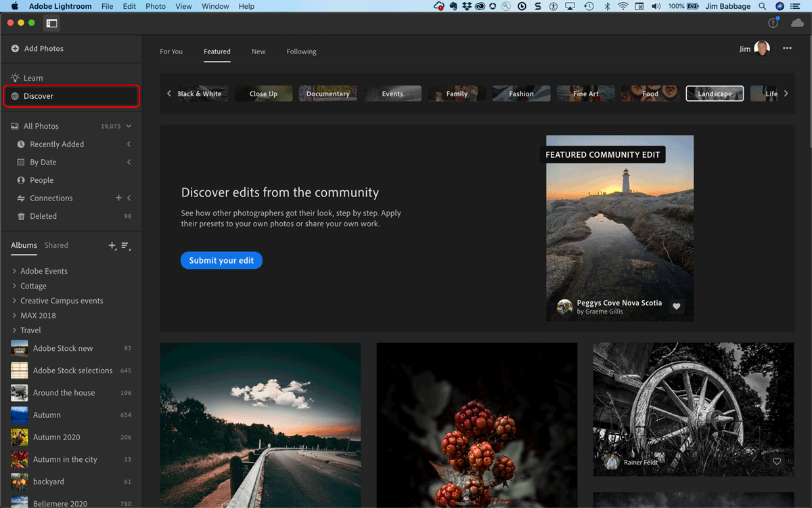Select the Documentary category
812x508 pixels.
(x=328, y=94)
